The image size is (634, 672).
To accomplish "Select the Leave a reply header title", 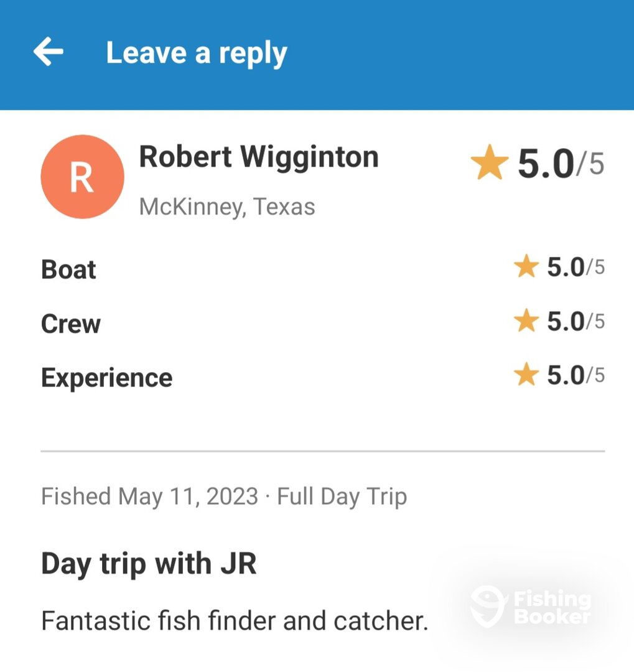I will 197,52.
